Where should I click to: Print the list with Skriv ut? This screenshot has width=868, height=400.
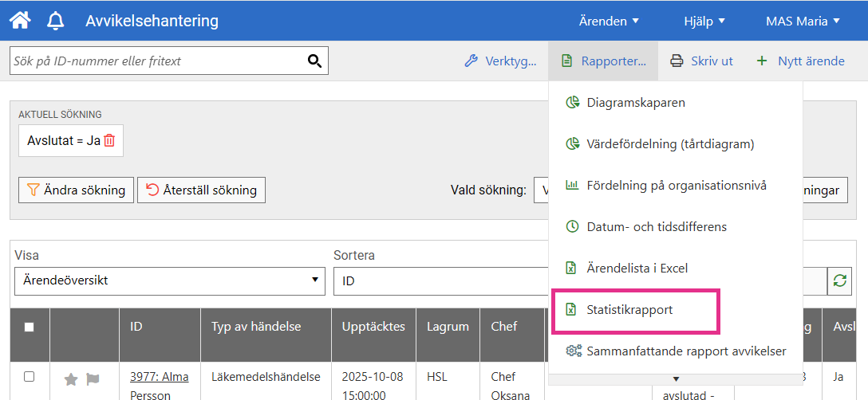coord(702,61)
